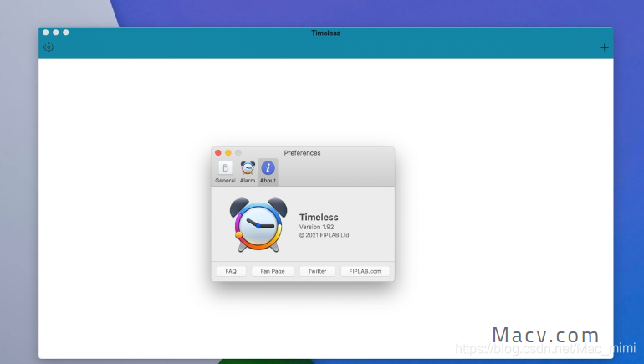The height and width of the screenshot is (364, 644).
Task: Add new item with plus icon
Action: 604,47
